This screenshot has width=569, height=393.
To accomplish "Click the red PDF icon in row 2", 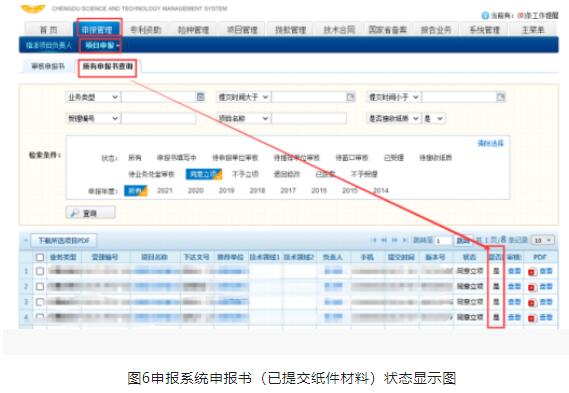I will [532, 287].
